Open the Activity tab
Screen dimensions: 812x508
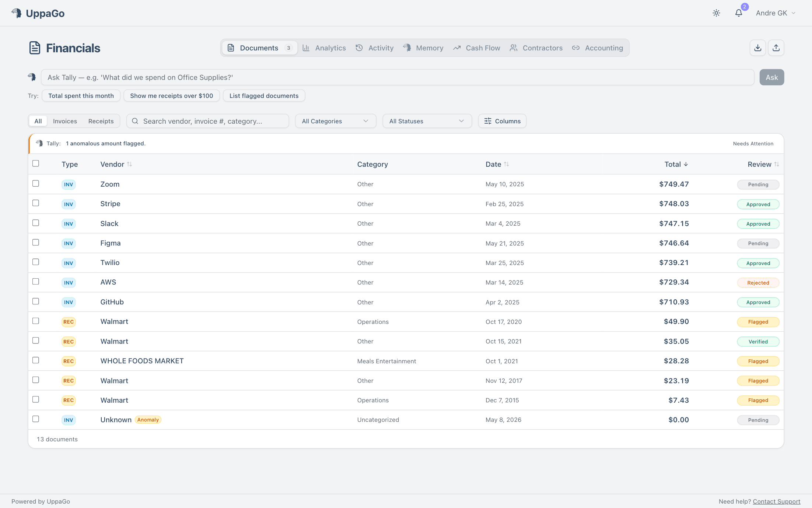(375, 48)
